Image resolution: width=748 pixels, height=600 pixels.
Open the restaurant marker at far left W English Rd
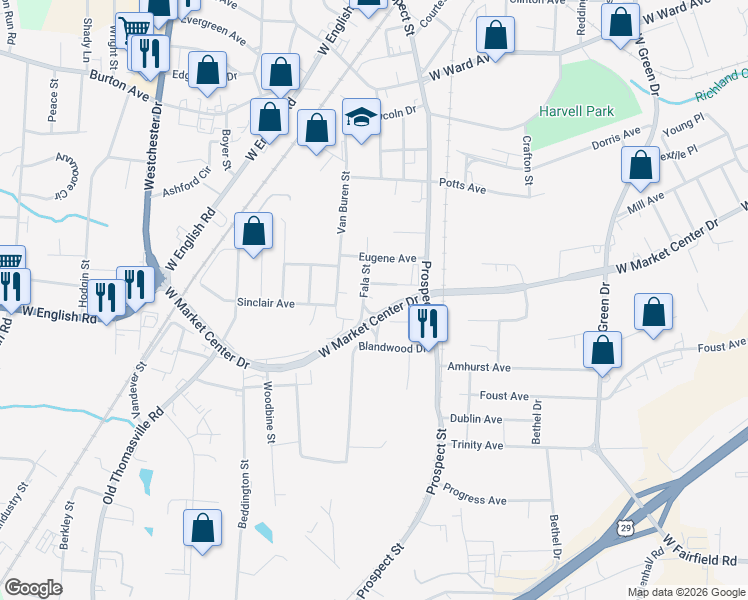coord(12,287)
